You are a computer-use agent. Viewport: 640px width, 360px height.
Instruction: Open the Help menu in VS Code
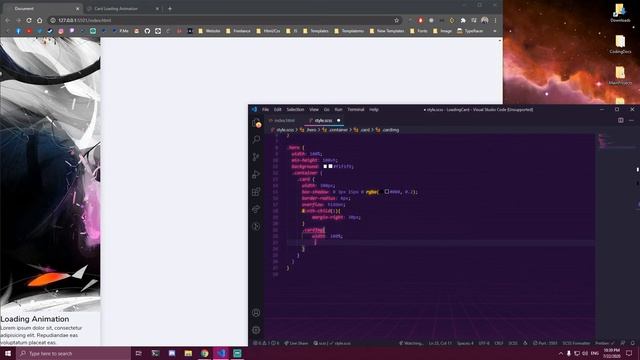click(374, 109)
